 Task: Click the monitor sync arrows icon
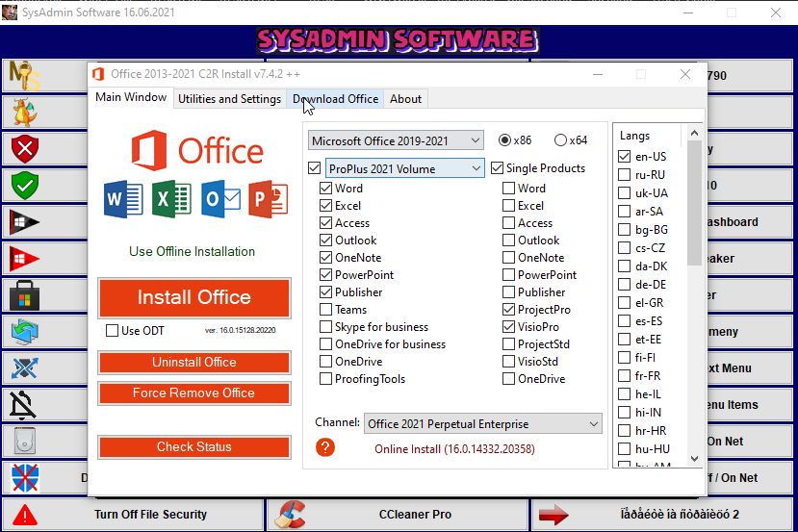coord(24,332)
